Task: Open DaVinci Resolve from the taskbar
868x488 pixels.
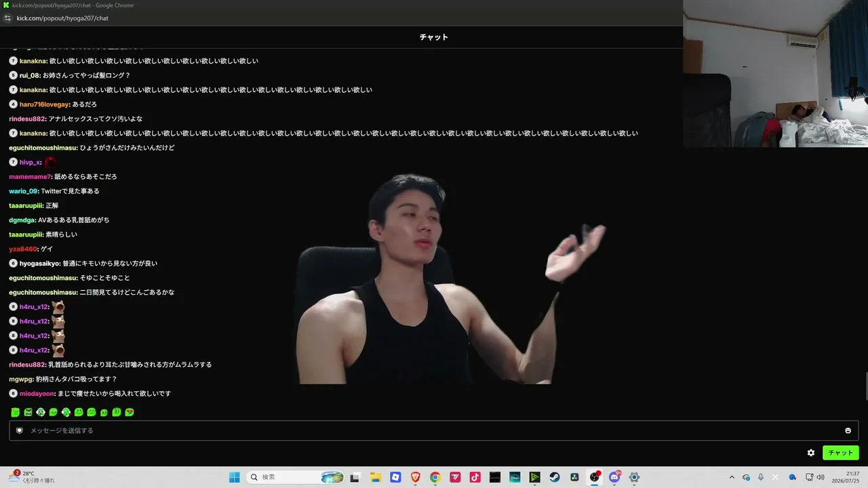Action: (x=574, y=477)
